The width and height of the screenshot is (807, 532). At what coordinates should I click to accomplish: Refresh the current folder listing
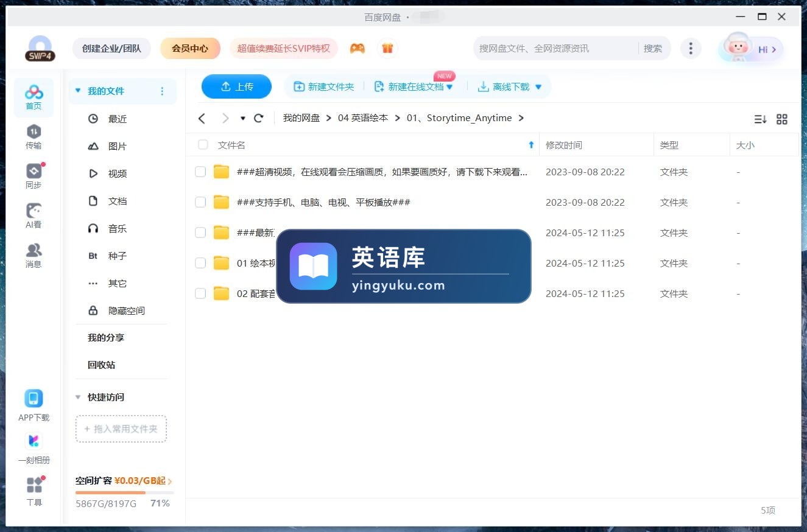259,118
